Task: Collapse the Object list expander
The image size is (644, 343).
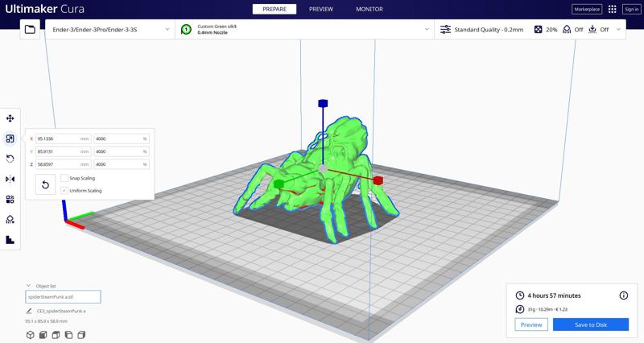Action: 28,286
